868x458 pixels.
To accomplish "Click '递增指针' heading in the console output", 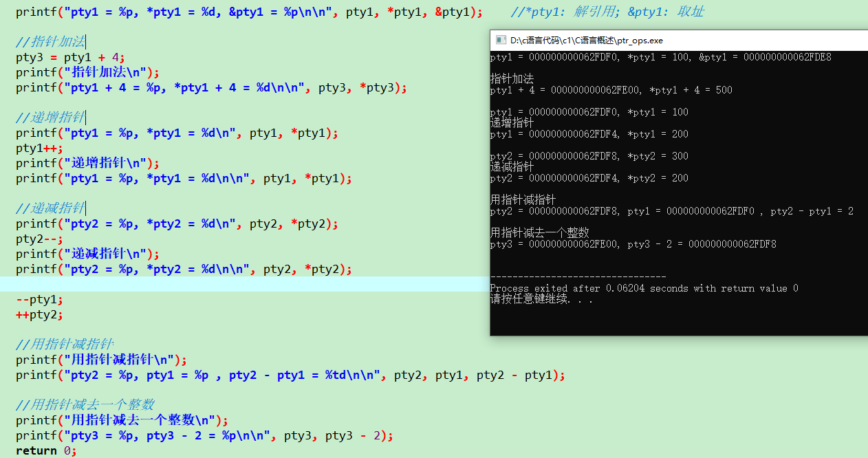I will [512, 123].
